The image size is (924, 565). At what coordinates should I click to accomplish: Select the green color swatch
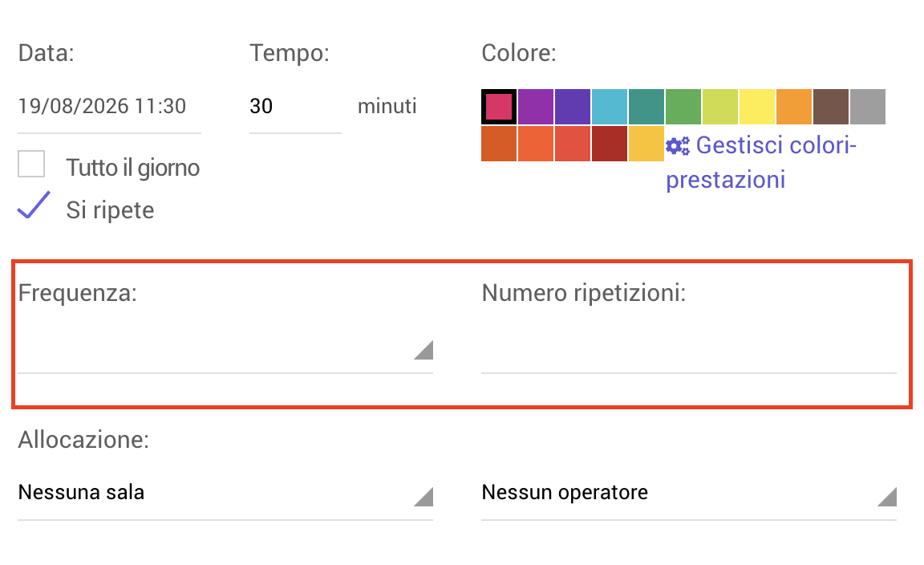click(683, 107)
